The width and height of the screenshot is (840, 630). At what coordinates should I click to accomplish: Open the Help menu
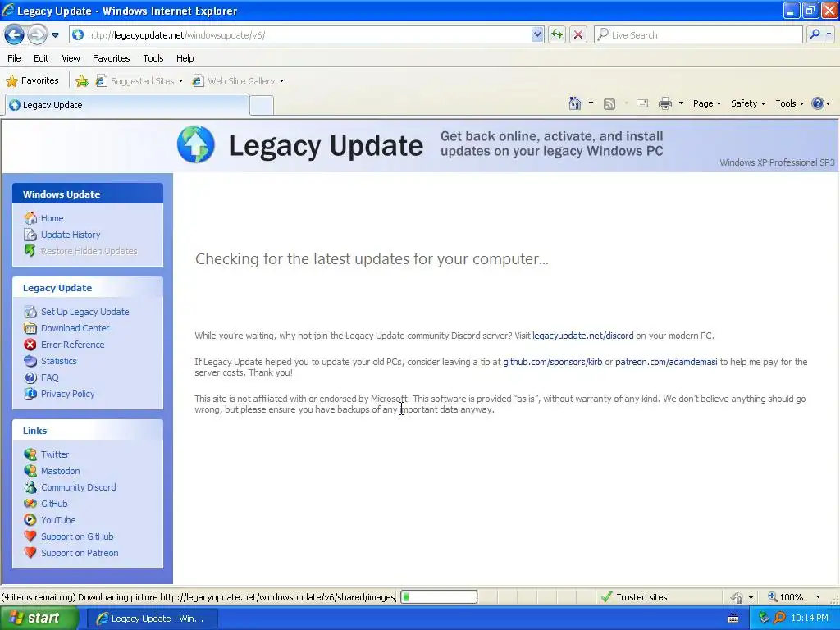(x=185, y=58)
